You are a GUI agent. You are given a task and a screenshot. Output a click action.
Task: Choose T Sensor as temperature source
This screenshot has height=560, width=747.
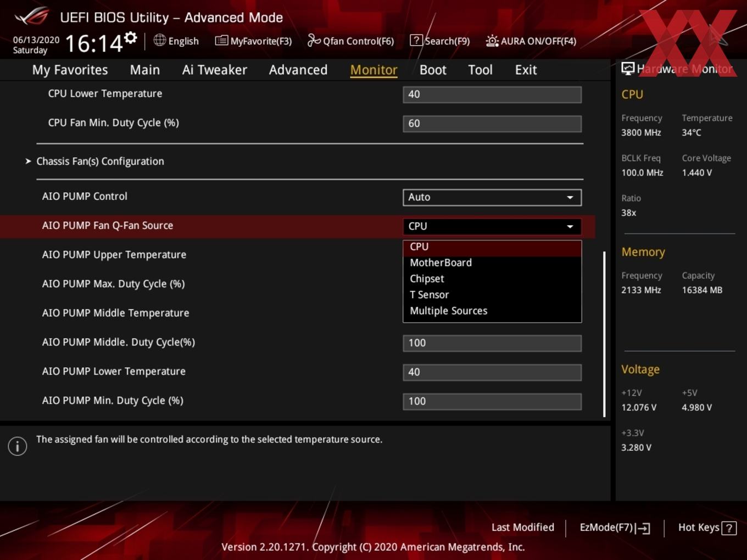coord(492,295)
